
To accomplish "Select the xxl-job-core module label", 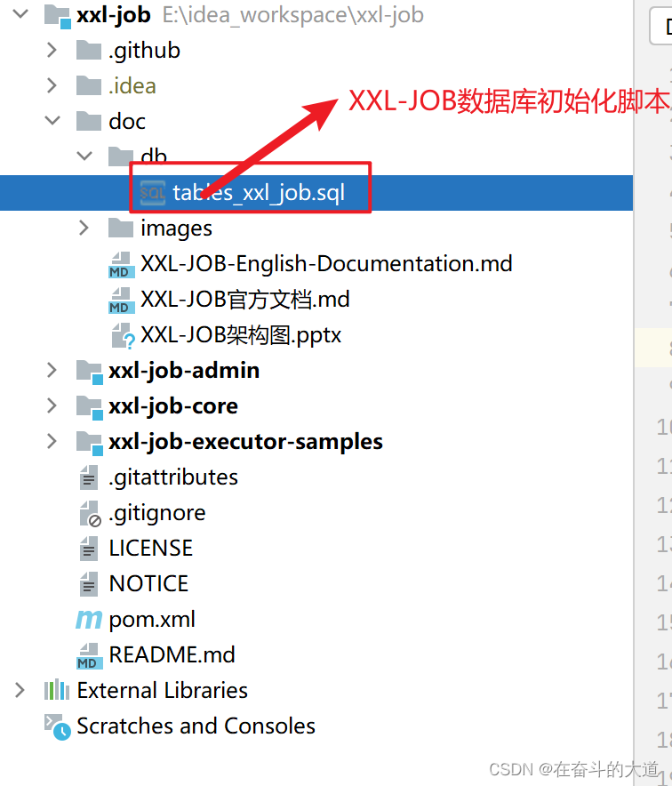I will [x=173, y=407].
